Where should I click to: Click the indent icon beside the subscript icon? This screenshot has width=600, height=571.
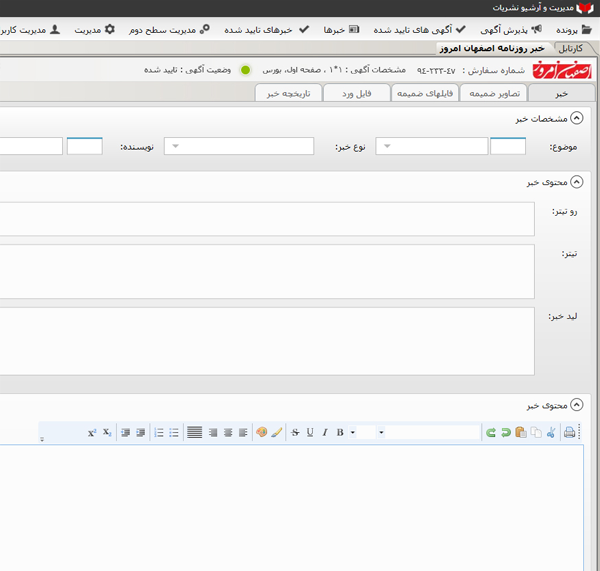click(x=126, y=432)
